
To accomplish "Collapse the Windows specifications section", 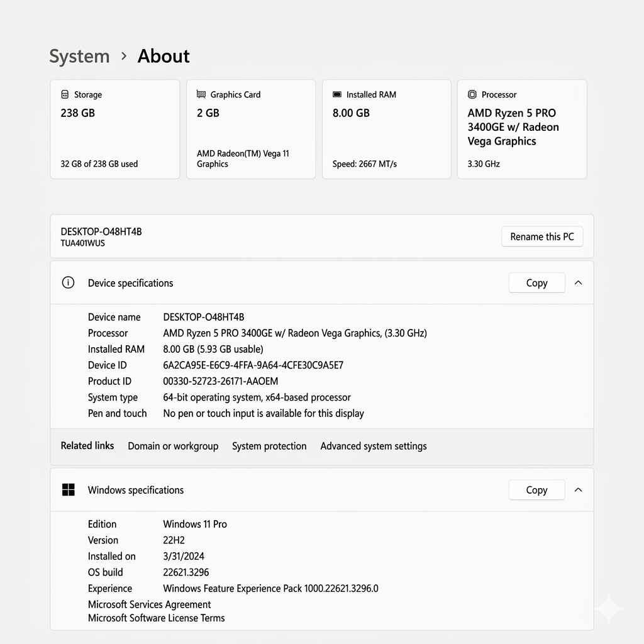I will (579, 489).
